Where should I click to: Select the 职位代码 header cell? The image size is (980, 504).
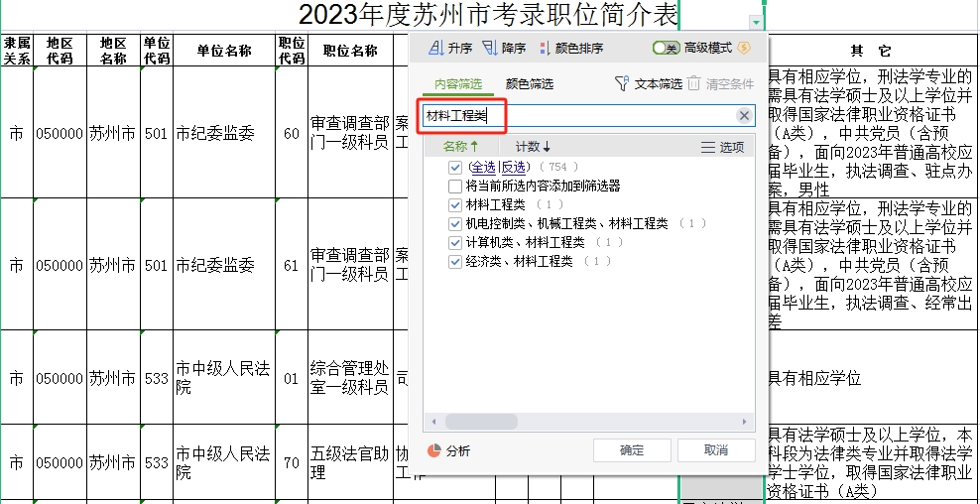pyautogui.click(x=292, y=50)
